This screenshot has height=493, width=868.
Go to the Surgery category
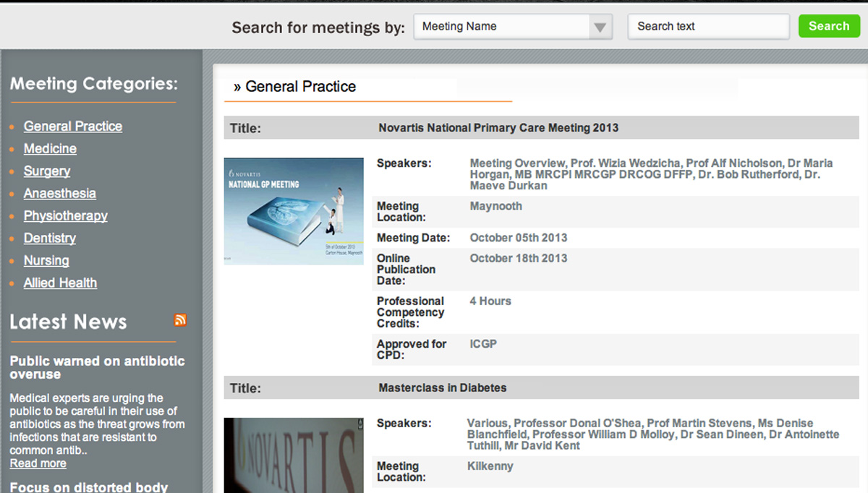47,171
